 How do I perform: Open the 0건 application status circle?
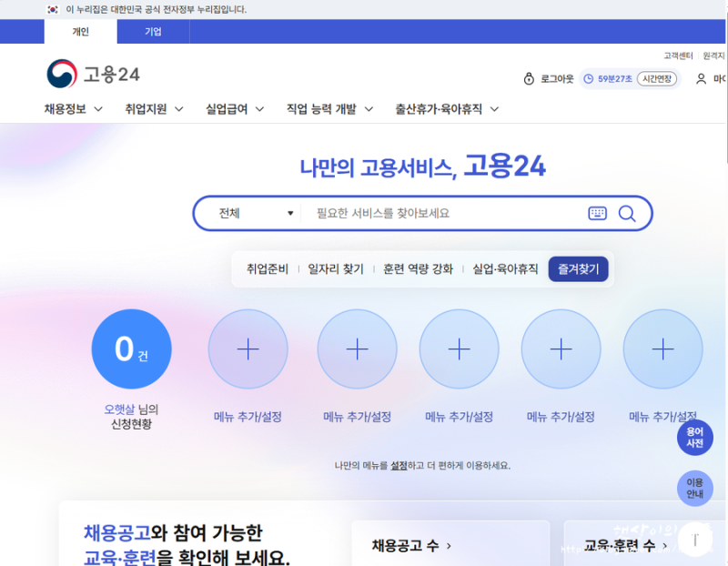coord(131,349)
